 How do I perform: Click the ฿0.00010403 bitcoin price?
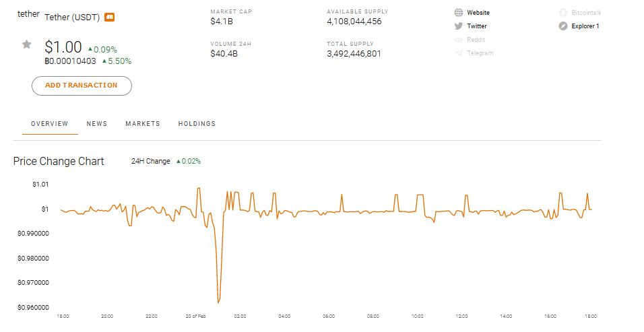70,61
